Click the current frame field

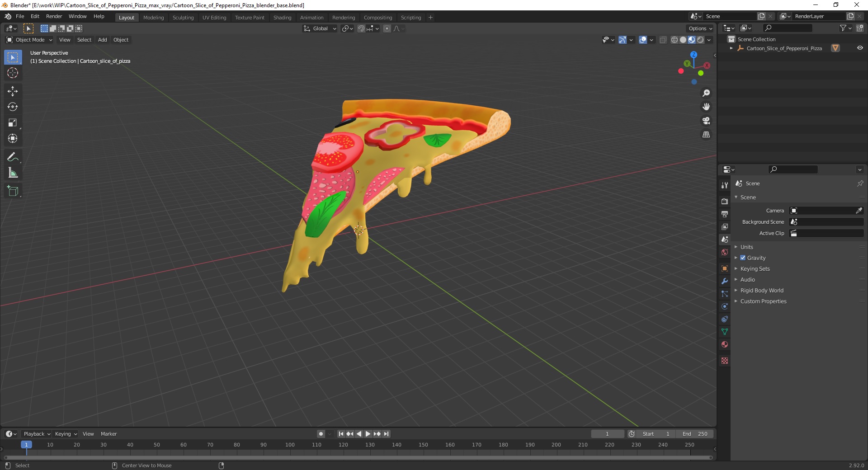(x=607, y=434)
